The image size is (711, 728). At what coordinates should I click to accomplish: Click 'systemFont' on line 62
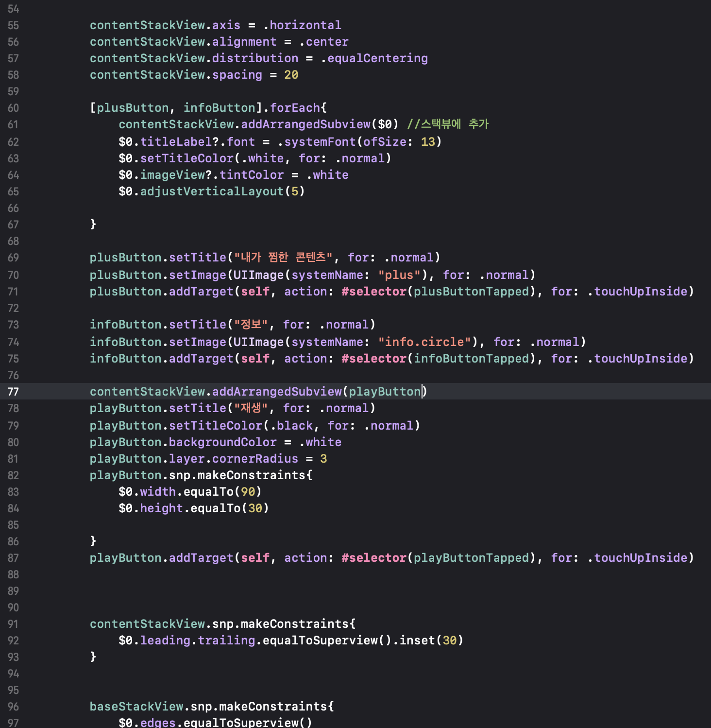click(x=320, y=142)
